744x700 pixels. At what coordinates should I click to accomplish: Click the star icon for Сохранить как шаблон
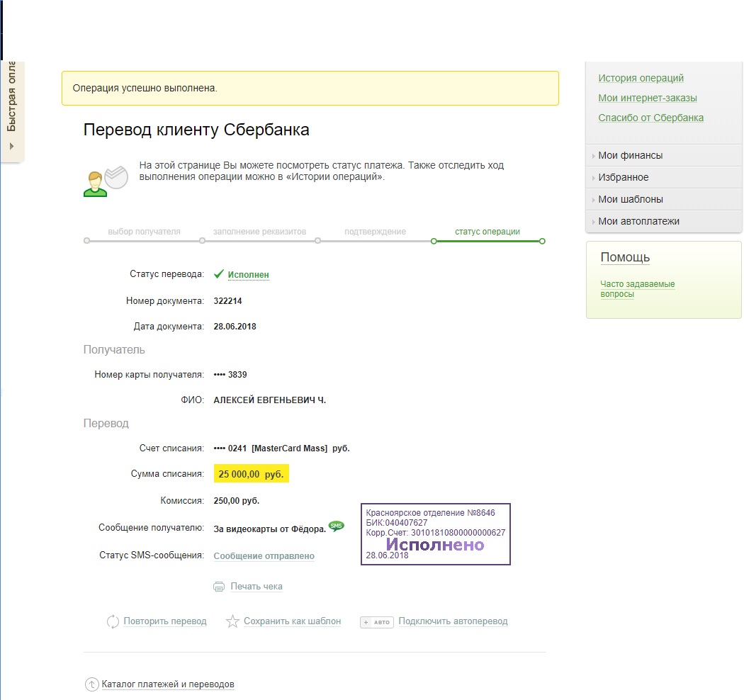click(232, 621)
